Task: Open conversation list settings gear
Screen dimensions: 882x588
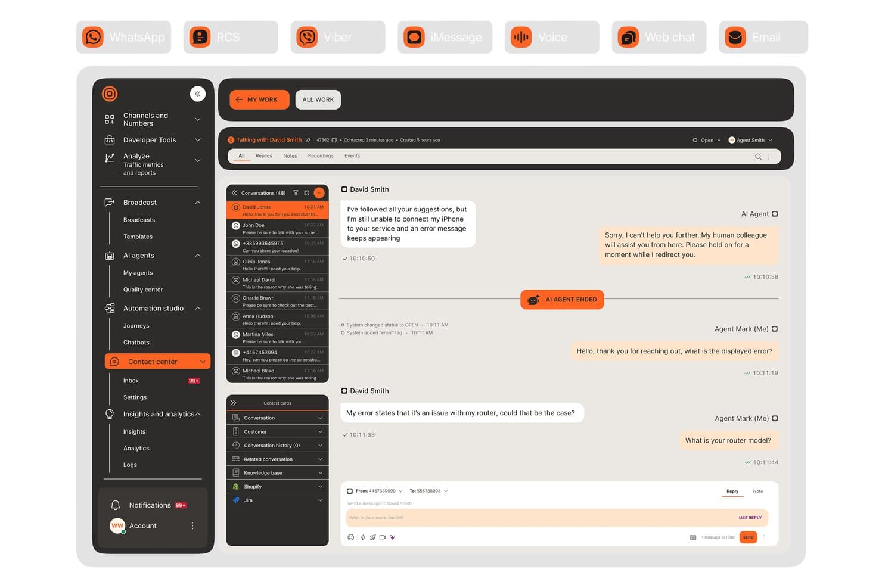Action: pyautogui.click(x=307, y=193)
